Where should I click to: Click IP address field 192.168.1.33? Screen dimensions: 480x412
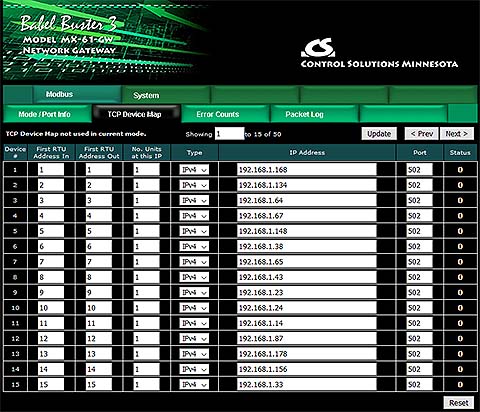click(307, 384)
